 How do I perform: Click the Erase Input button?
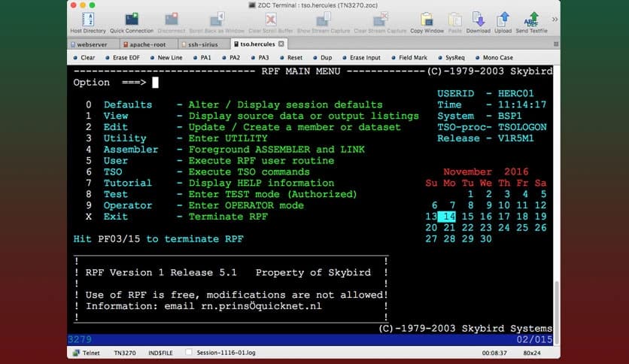(361, 58)
